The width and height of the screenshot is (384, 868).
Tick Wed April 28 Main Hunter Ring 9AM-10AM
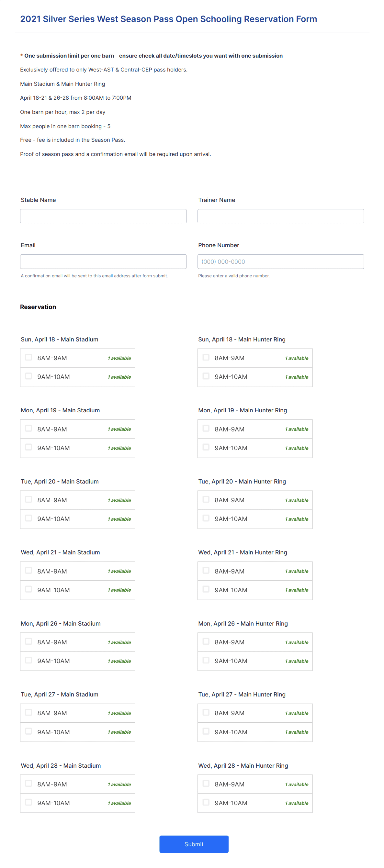(x=206, y=803)
